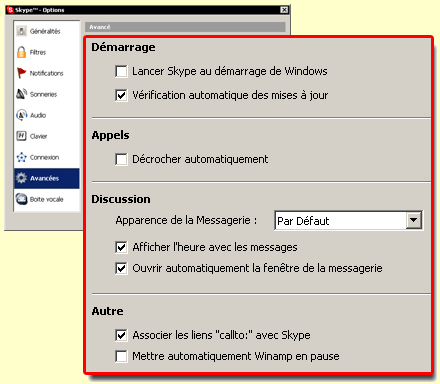This screenshot has width=440, height=384.
Task: Select the Avancées gear icon
Action: [21, 178]
